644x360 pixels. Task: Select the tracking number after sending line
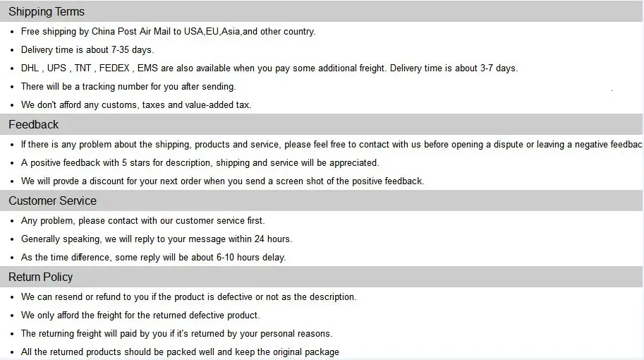click(128, 87)
